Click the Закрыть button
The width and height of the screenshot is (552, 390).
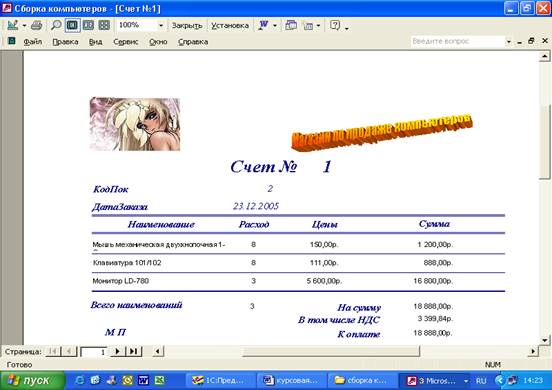coord(187,25)
